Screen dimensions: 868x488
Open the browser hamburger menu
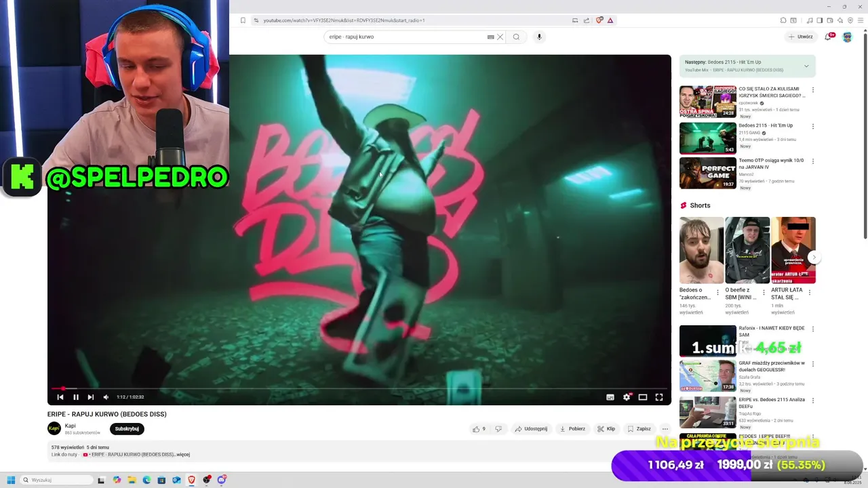861,20
